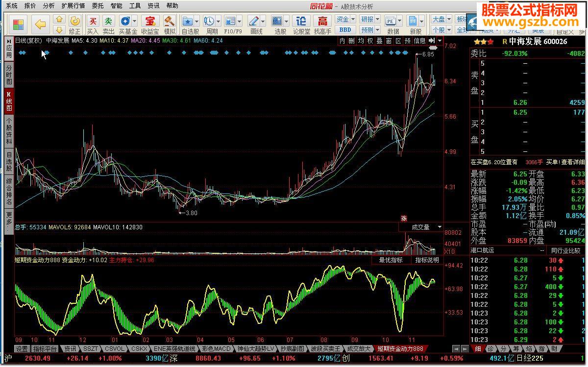Click the 卖出 sell icon
The height and width of the screenshot is (367, 588).
108,24
